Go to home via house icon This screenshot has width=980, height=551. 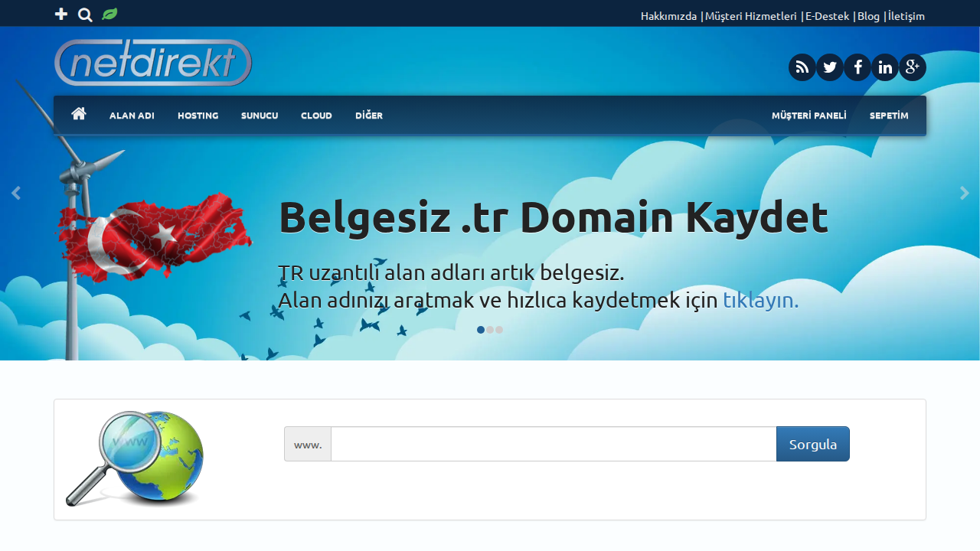tap(79, 114)
